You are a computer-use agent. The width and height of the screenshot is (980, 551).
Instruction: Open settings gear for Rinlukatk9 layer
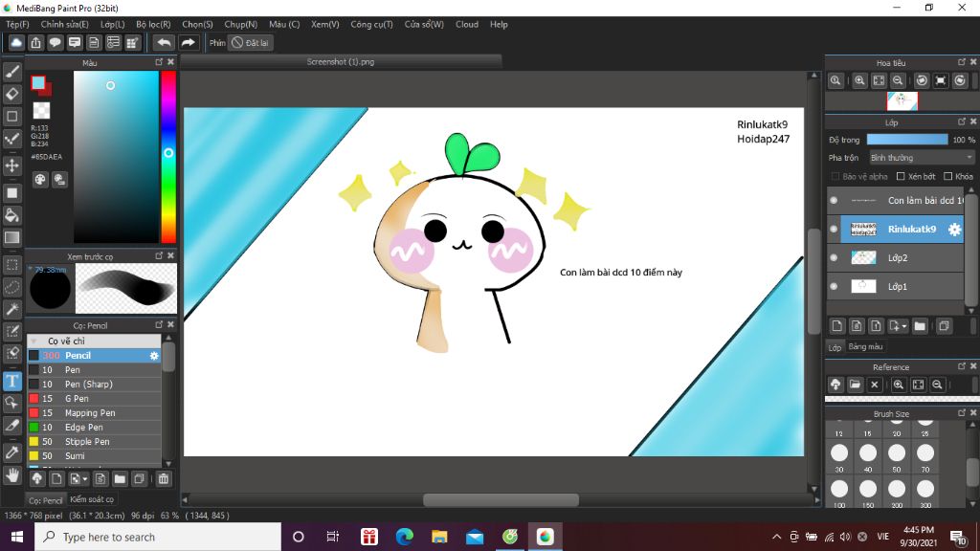pyautogui.click(x=954, y=230)
